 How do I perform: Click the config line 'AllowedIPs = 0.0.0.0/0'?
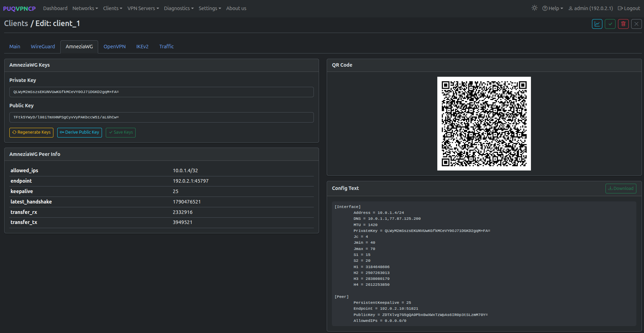pos(380,321)
